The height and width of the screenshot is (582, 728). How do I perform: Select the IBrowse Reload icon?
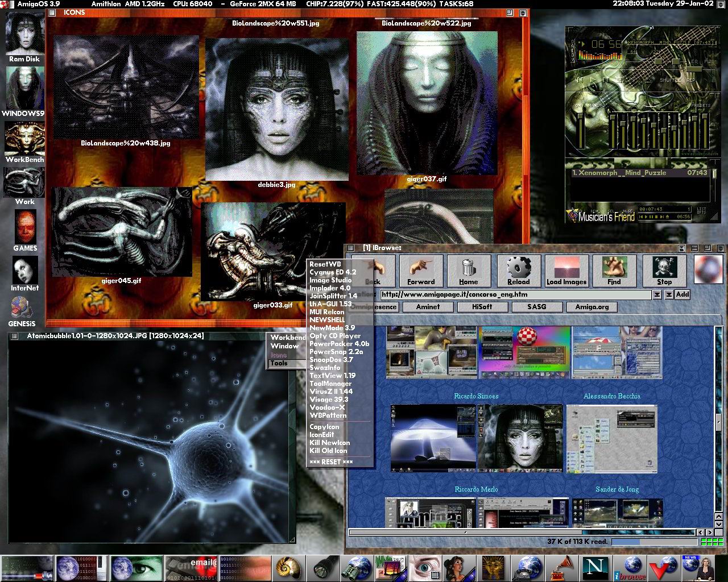point(518,272)
